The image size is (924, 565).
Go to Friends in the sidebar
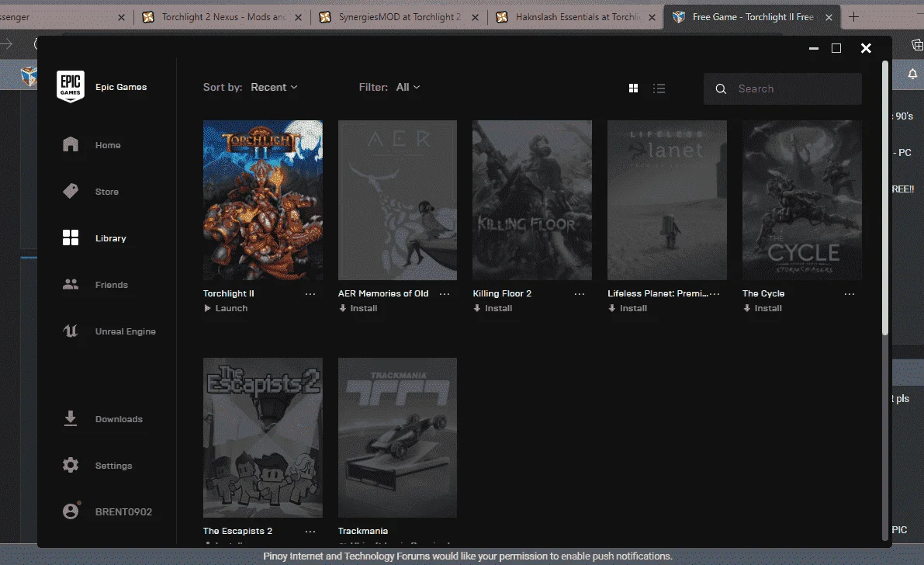click(112, 285)
